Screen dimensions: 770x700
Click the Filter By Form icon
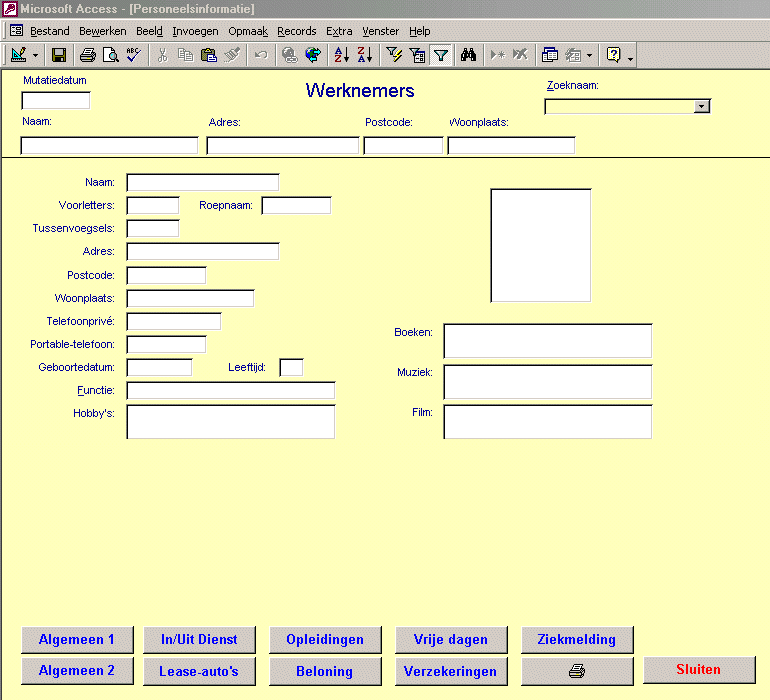pyautogui.click(x=417, y=55)
